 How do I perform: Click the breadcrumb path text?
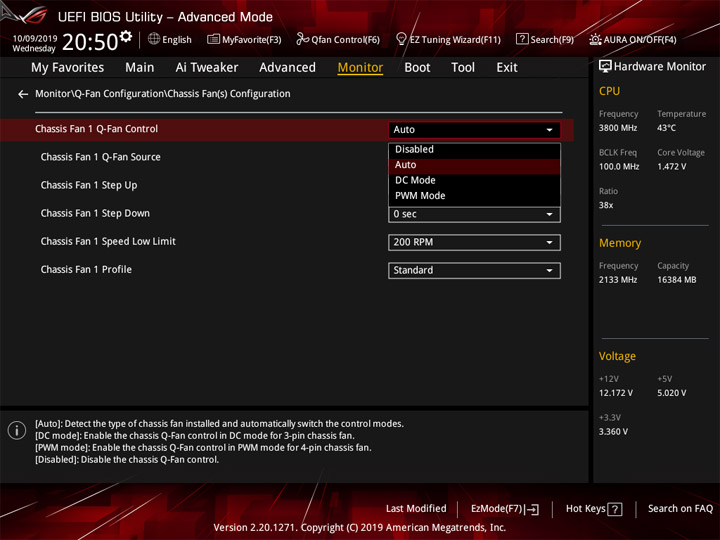tap(163, 94)
